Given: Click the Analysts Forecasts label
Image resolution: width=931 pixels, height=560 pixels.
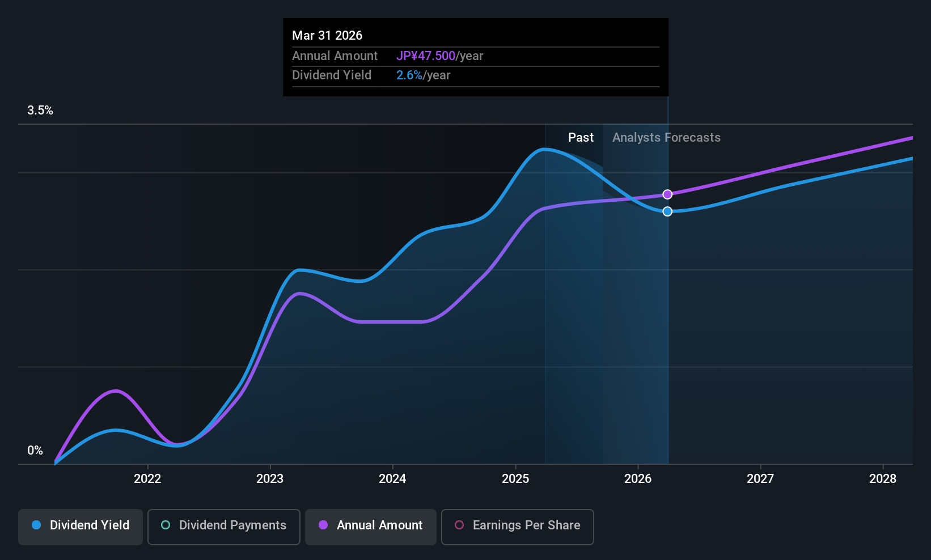Looking at the screenshot, I should point(666,138).
